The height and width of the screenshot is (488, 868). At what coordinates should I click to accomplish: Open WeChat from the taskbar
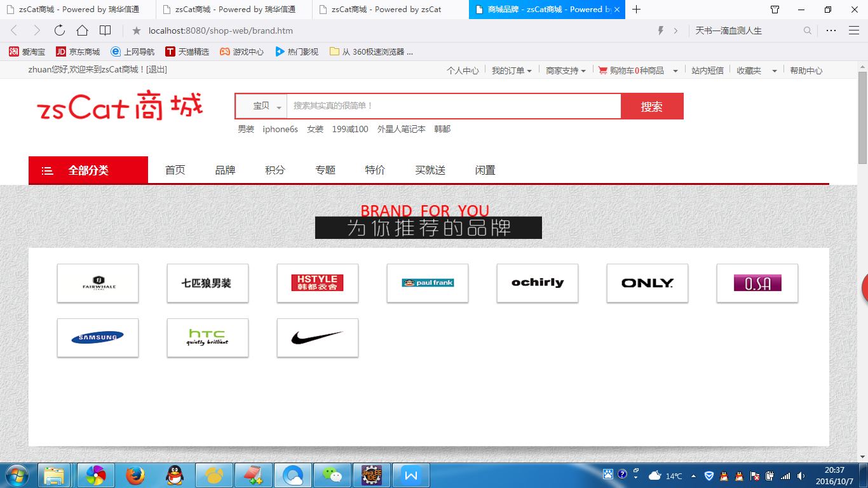(332, 475)
